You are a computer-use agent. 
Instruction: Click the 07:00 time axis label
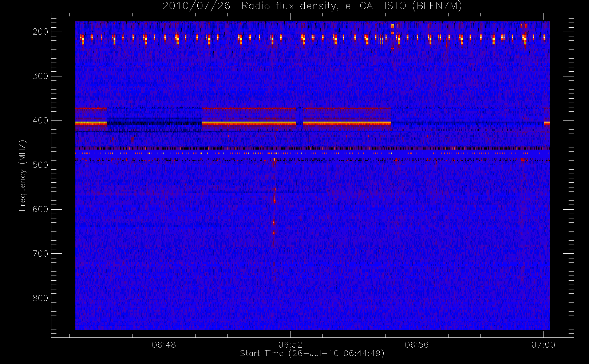[x=543, y=345]
